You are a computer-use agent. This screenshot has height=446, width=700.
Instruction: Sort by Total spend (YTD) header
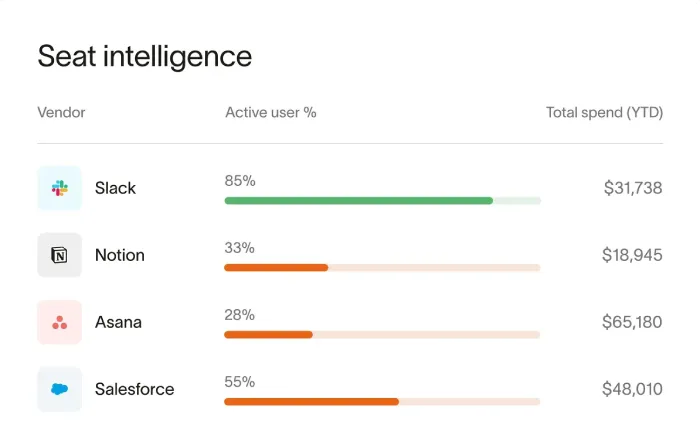click(604, 112)
